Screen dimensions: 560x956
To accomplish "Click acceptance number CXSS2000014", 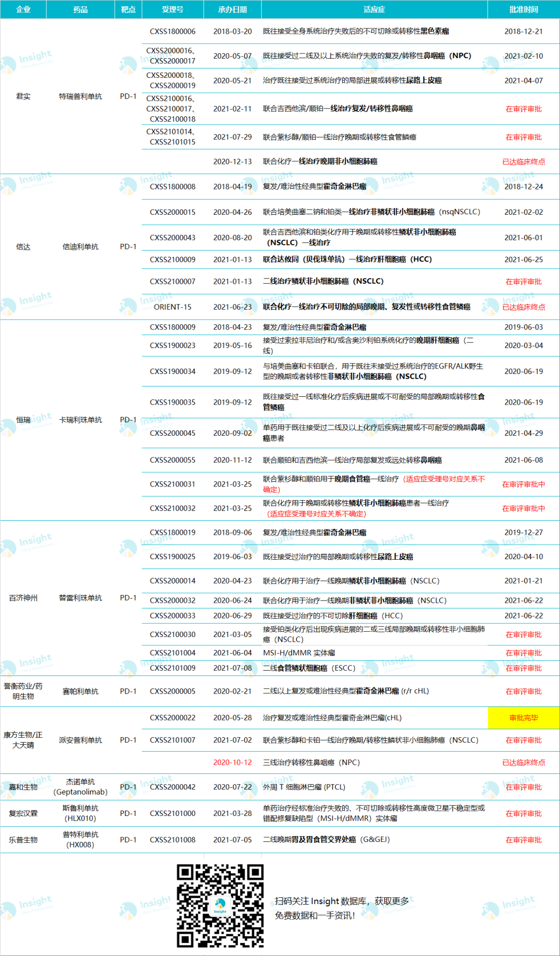I will tap(173, 581).
